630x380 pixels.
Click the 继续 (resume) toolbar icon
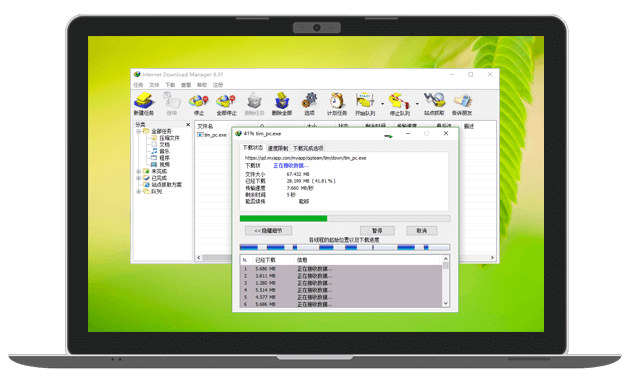(172, 104)
